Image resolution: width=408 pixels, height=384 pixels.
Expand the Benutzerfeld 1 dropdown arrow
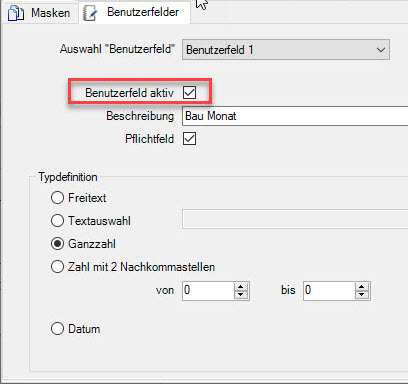(381, 50)
